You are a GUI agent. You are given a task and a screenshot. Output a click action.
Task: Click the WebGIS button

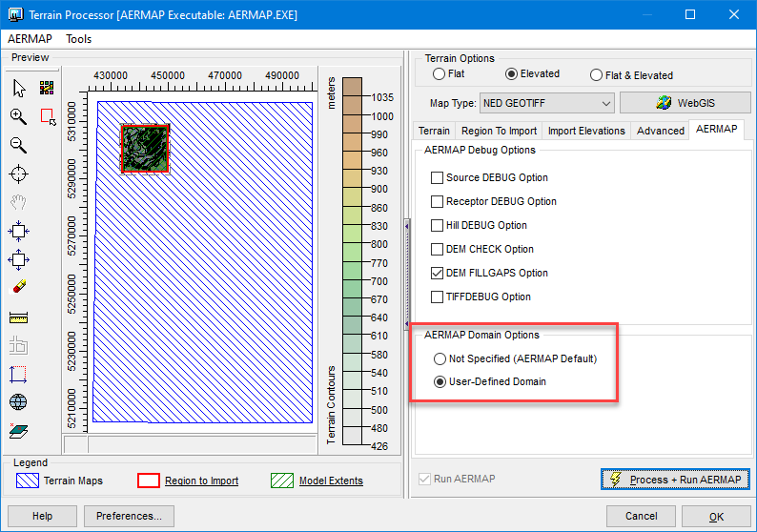pos(685,103)
